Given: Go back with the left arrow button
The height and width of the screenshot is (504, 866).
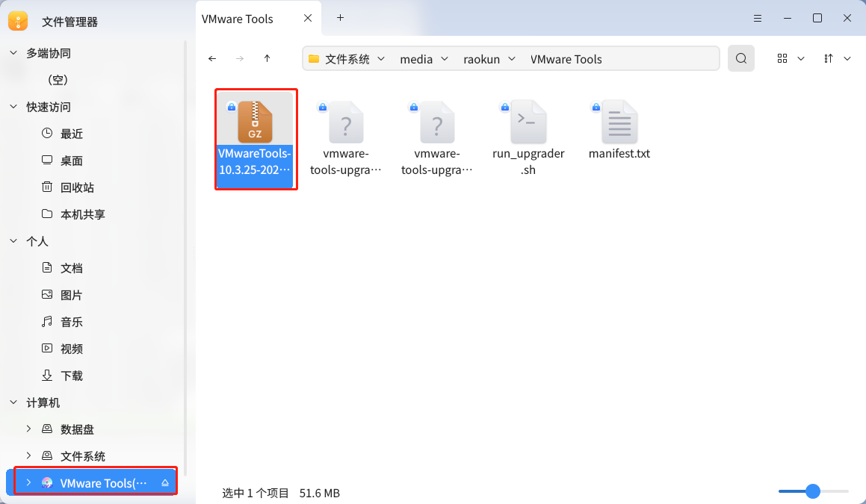Looking at the screenshot, I should click(x=212, y=58).
